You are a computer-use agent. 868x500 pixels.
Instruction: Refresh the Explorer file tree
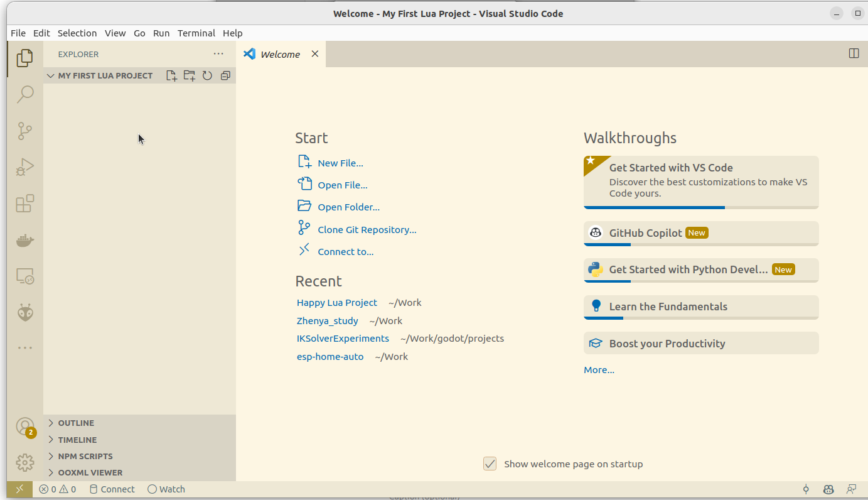tap(207, 75)
